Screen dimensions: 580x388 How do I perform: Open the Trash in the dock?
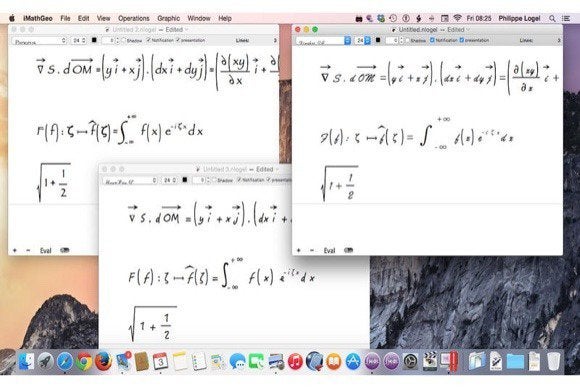pyautogui.click(x=553, y=361)
